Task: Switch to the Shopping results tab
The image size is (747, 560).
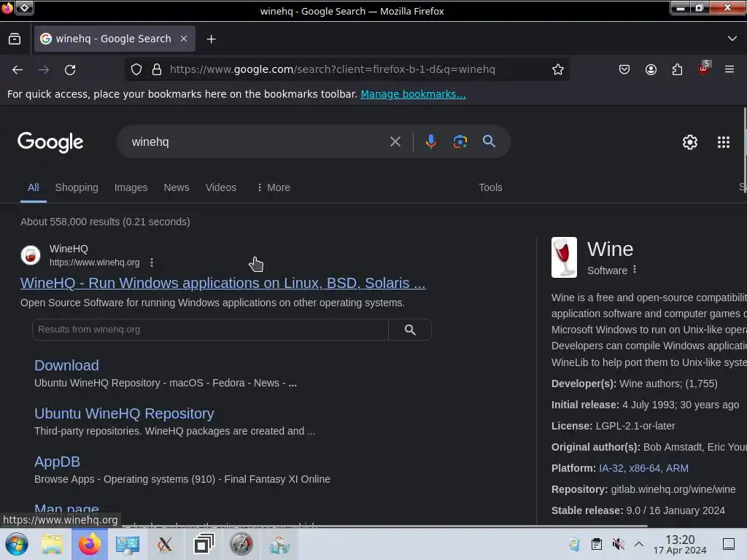Action: click(x=77, y=187)
